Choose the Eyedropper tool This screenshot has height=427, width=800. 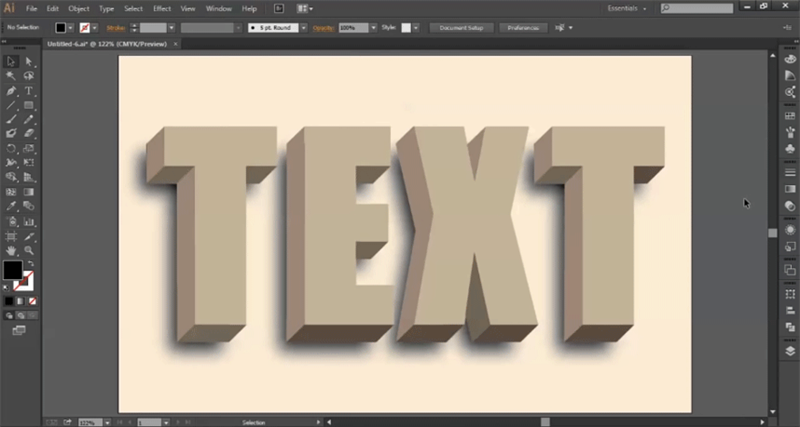pyautogui.click(x=11, y=207)
